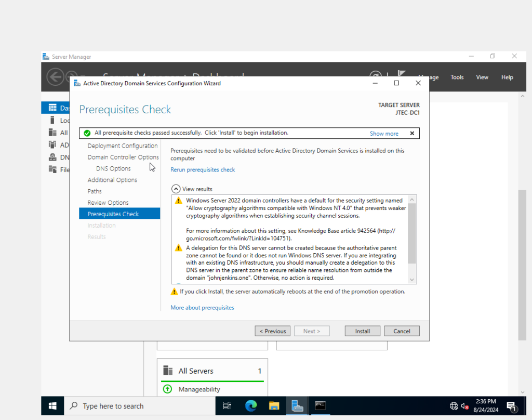Screen dimensions: 532x420
Task: Click the green Manageability status arrow icon
Action: pyautogui.click(x=167, y=389)
